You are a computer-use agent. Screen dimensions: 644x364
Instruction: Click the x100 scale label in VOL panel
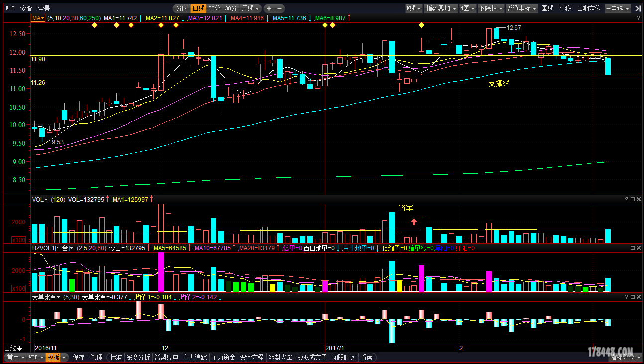coord(18,240)
